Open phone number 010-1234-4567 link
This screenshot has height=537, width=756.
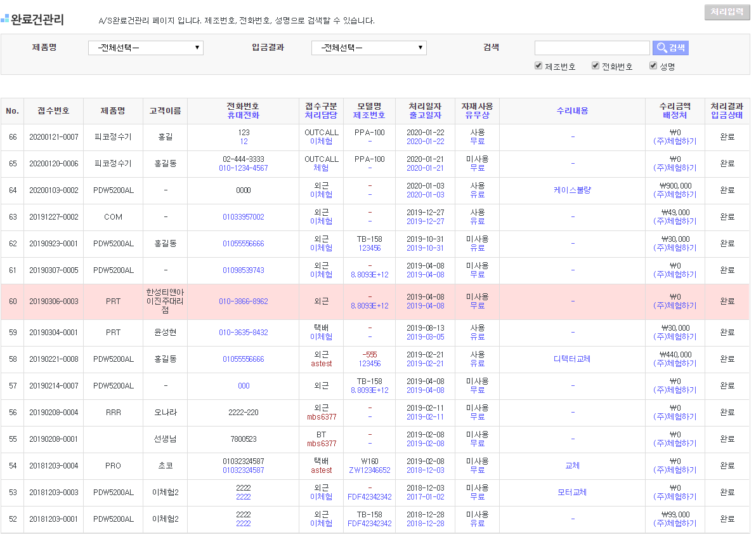pos(243,168)
